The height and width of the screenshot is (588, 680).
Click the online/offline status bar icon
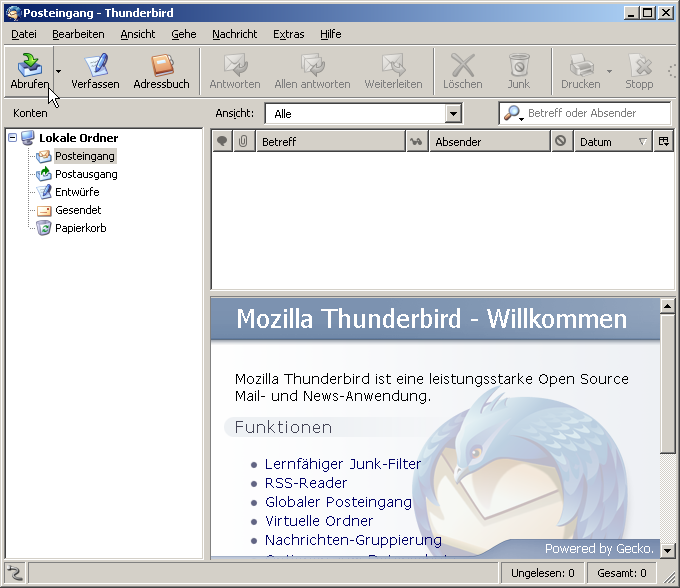pos(15,573)
